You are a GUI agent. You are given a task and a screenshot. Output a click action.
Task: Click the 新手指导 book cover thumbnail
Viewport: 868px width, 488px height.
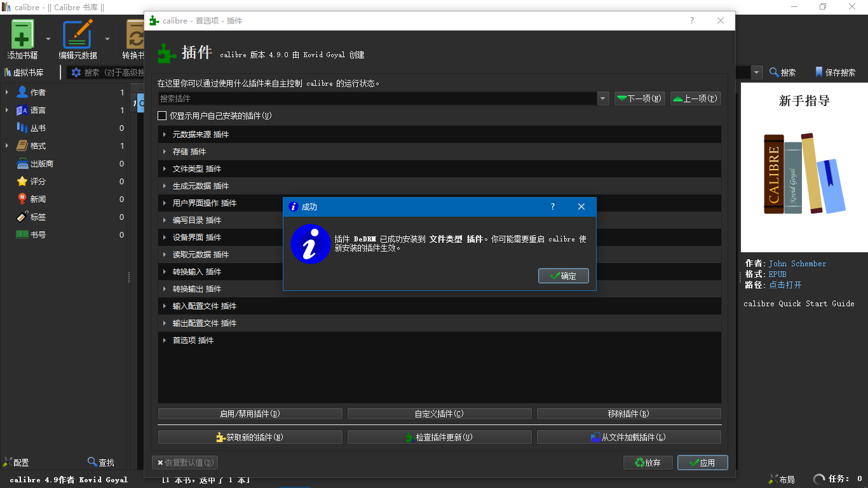pyautogui.click(x=804, y=172)
